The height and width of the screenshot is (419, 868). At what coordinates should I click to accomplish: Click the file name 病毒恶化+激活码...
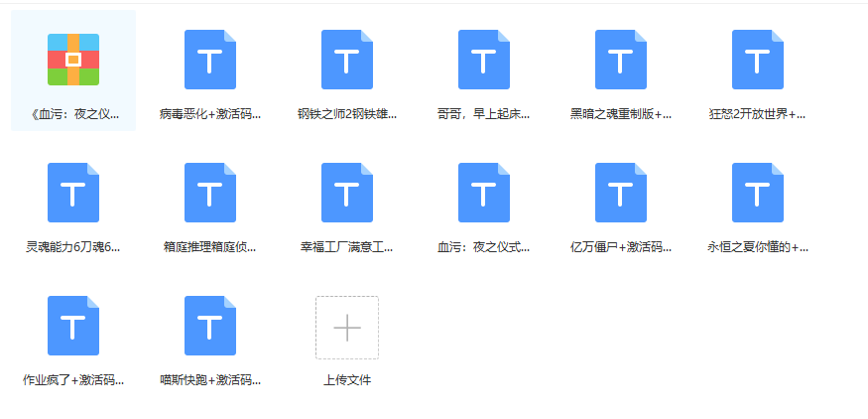click(210, 115)
